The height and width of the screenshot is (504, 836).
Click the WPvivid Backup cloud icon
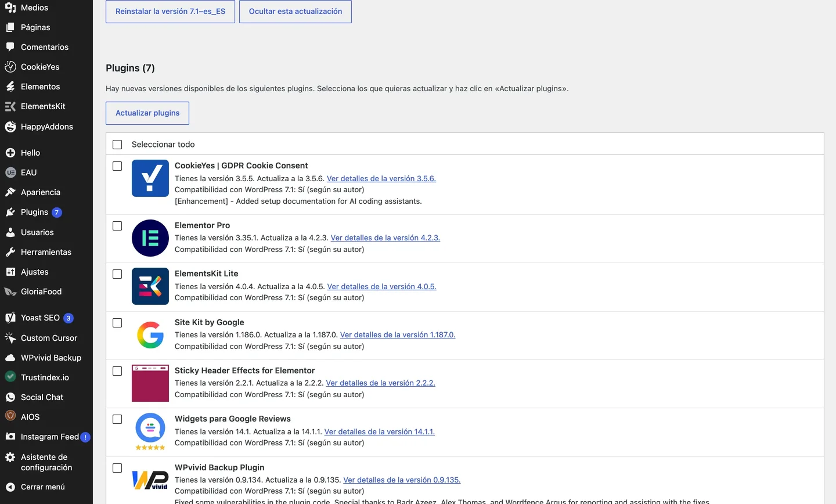point(10,358)
